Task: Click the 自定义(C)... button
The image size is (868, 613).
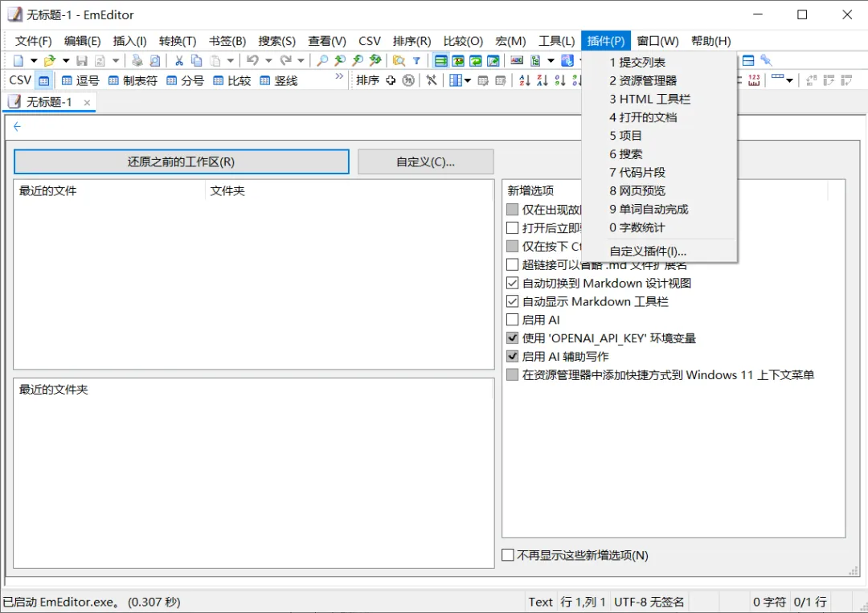Action: pos(425,161)
